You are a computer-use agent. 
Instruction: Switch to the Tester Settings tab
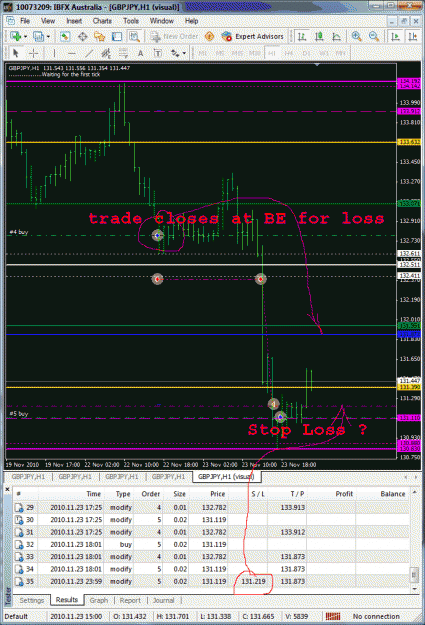[32, 600]
